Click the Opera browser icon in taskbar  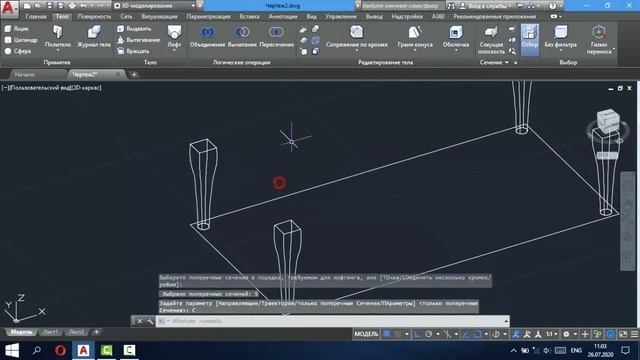coord(60,350)
